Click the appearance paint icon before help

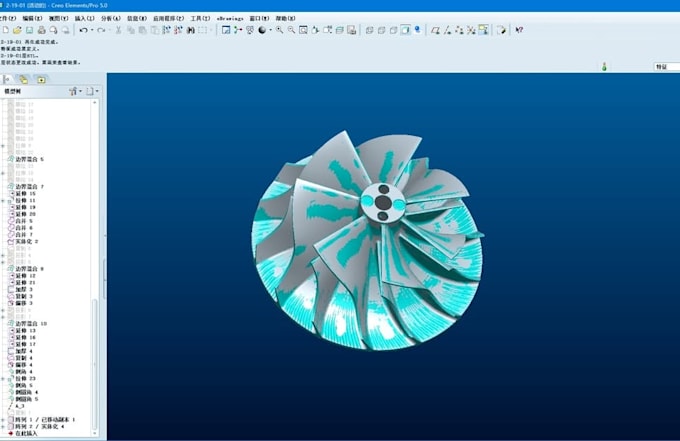[501, 30]
